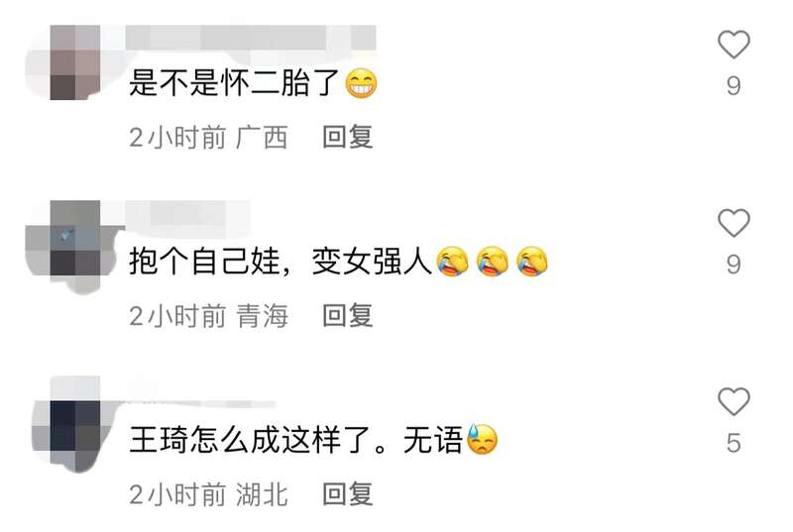The image size is (793, 532).
Task: Like the comment from 广西
Action: coord(734,45)
